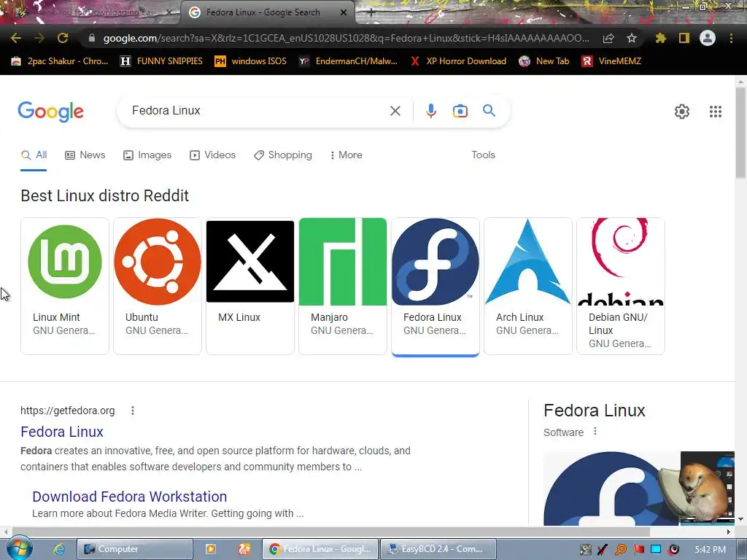
Task: Switch to EasyBCD 2.4 taskbar window
Action: tap(438, 549)
